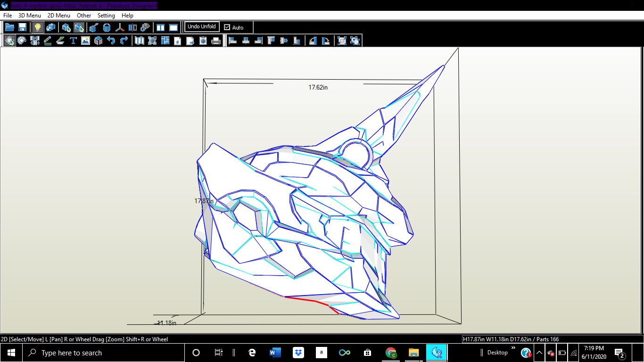Align parts vertical center icon
The width and height of the screenshot is (644, 362).
284,41
